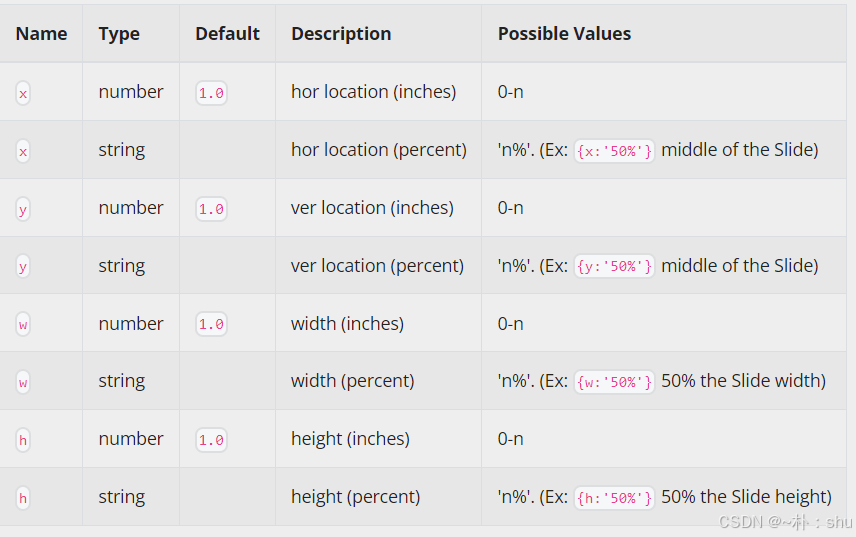Image resolution: width=856 pixels, height=537 pixels.
Task: Click the Name column header
Action: 41,34
